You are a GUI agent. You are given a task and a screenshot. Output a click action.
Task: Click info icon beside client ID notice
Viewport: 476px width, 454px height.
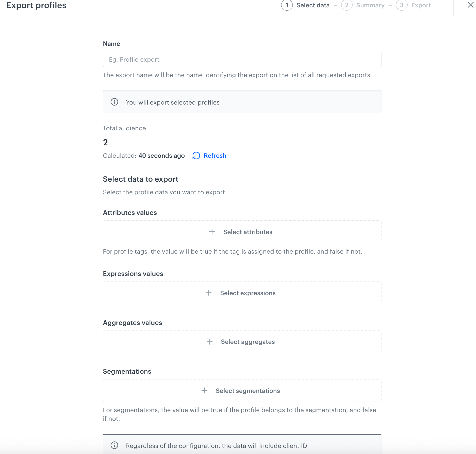[x=114, y=445]
